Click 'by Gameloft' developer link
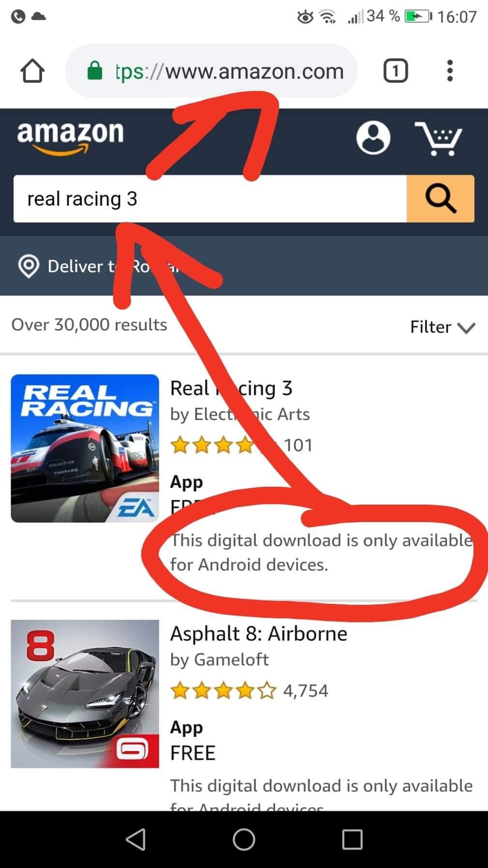The height and width of the screenshot is (868, 488). point(219,660)
